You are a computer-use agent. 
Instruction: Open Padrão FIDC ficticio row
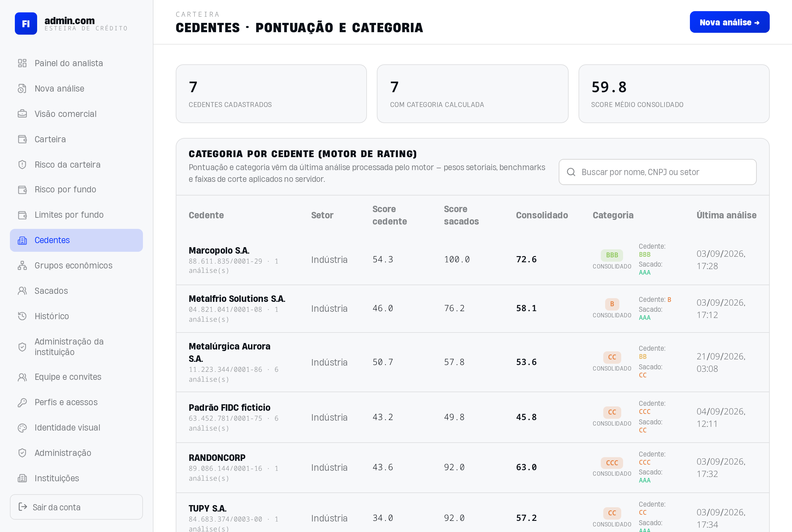472,417
